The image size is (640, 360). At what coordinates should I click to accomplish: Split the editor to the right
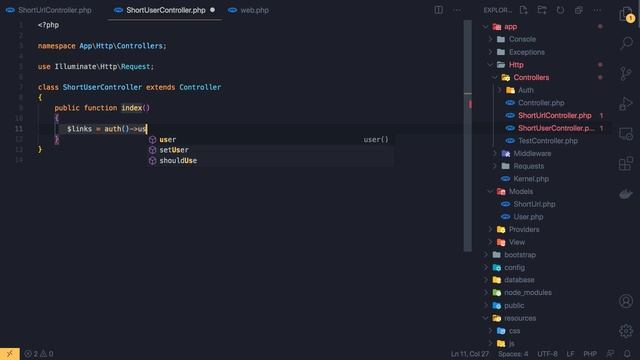[x=438, y=10]
